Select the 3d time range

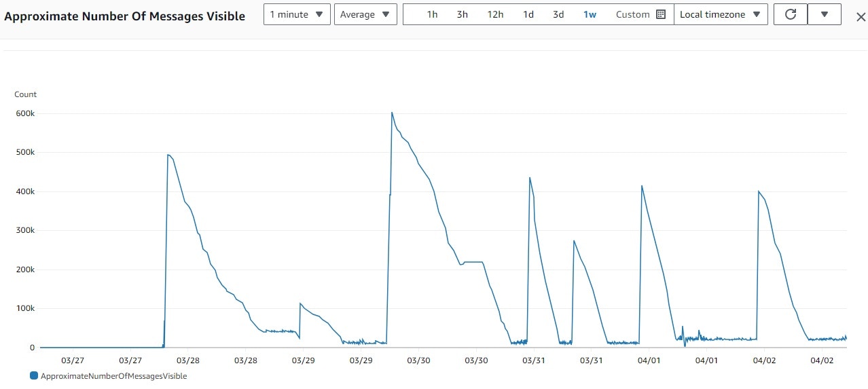click(x=558, y=14)
